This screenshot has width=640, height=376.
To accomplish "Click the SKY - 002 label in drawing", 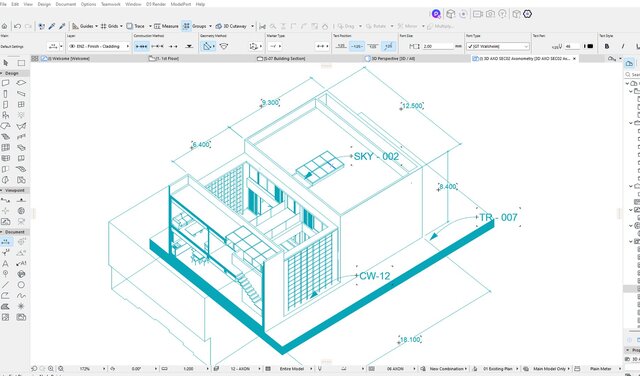I will (x=376, y=156).
